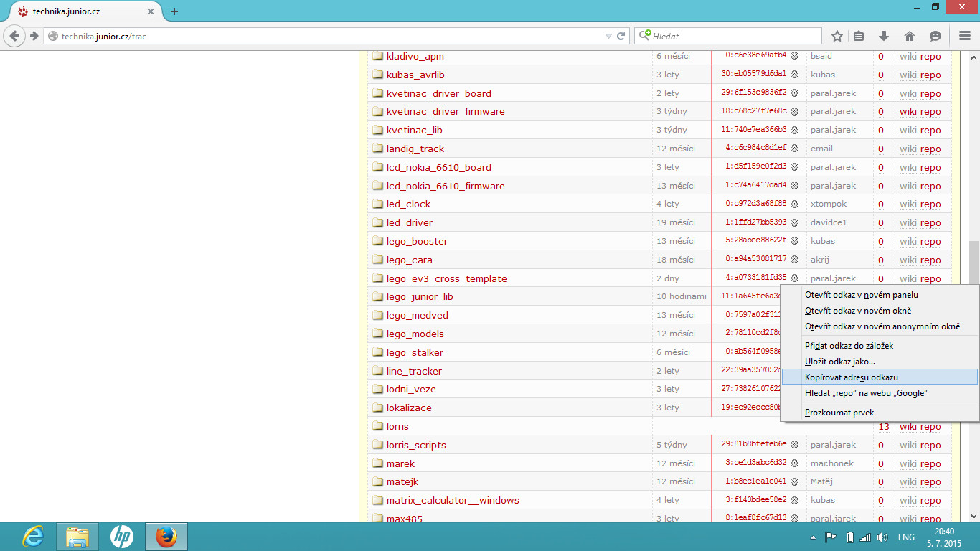Open the bookmarks list icon

tap(859, 36)
